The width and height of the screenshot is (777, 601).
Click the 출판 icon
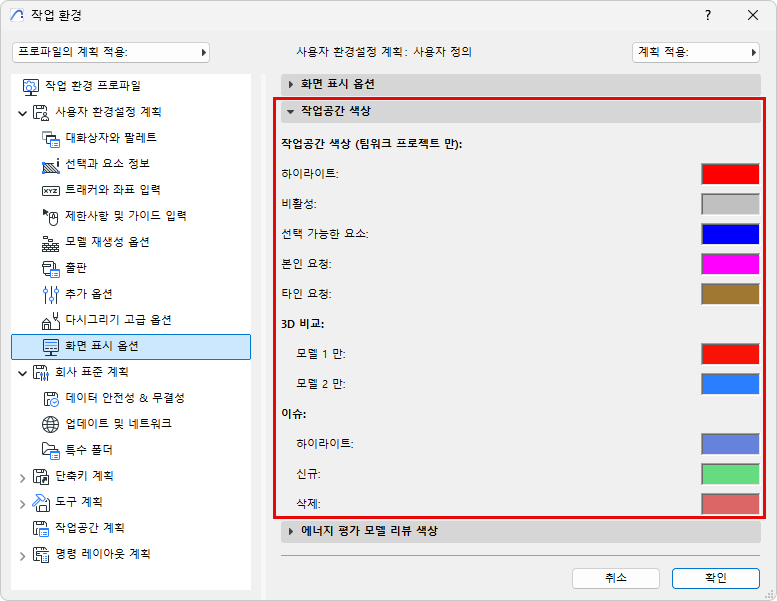tap(51, 269)
